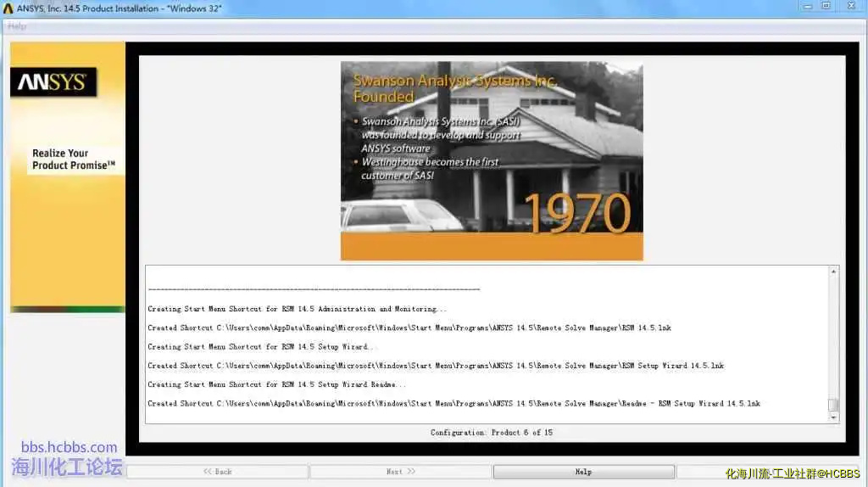Screen dimensions: 868x487
Task: Click the scroll up arrow of the install log
Action: (833, 271)
